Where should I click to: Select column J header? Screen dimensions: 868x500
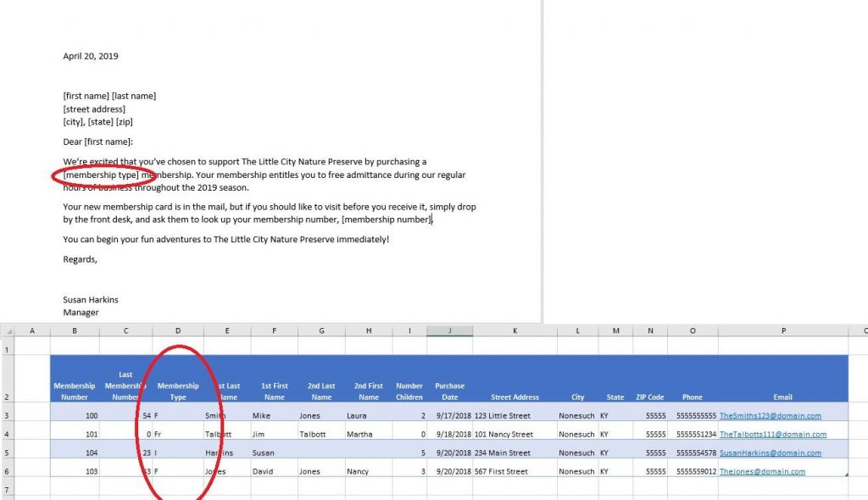[x=449, y=330]
